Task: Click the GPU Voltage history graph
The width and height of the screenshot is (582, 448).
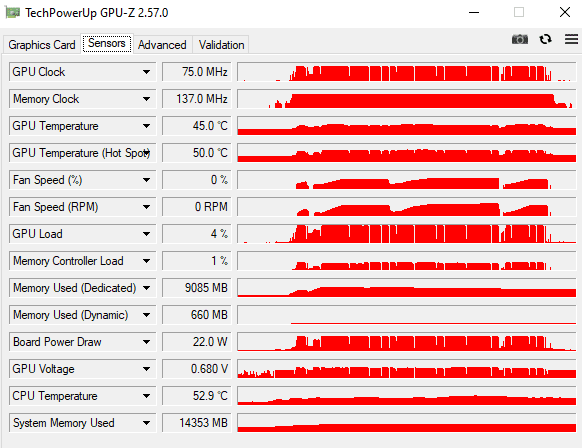Action: 407,369
